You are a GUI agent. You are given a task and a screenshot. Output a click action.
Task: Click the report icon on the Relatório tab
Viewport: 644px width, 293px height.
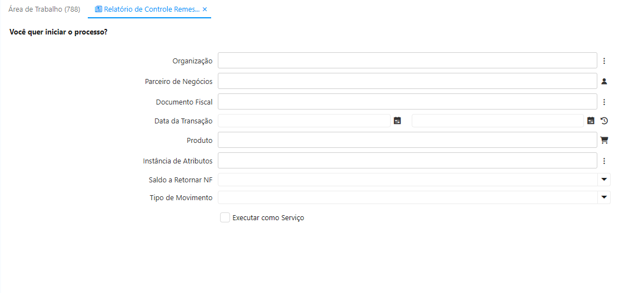point(98,9)
